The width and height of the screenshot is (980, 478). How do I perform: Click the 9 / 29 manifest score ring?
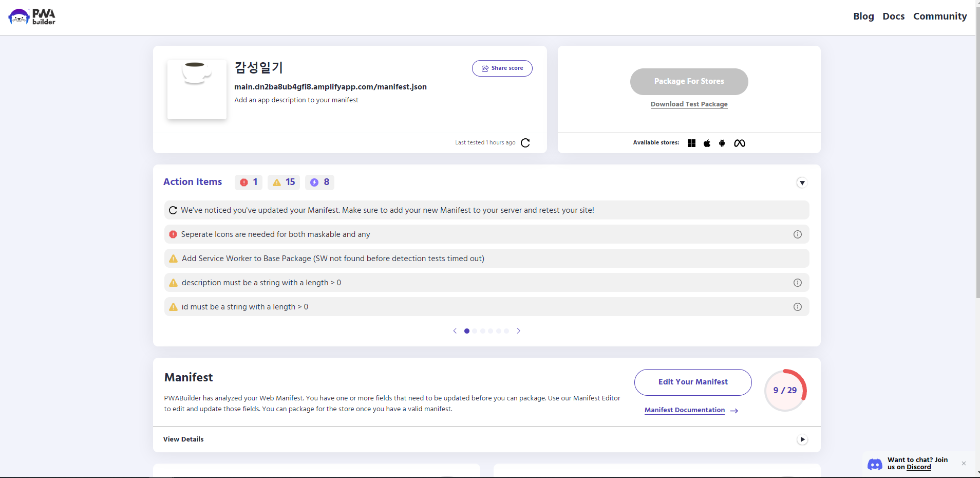coord(785,391)
